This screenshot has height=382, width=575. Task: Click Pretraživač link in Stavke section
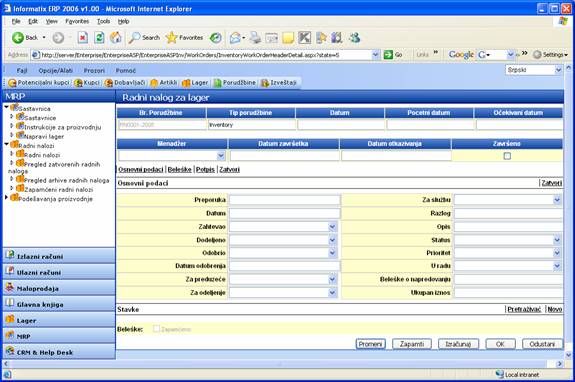[x=524, y=309]
